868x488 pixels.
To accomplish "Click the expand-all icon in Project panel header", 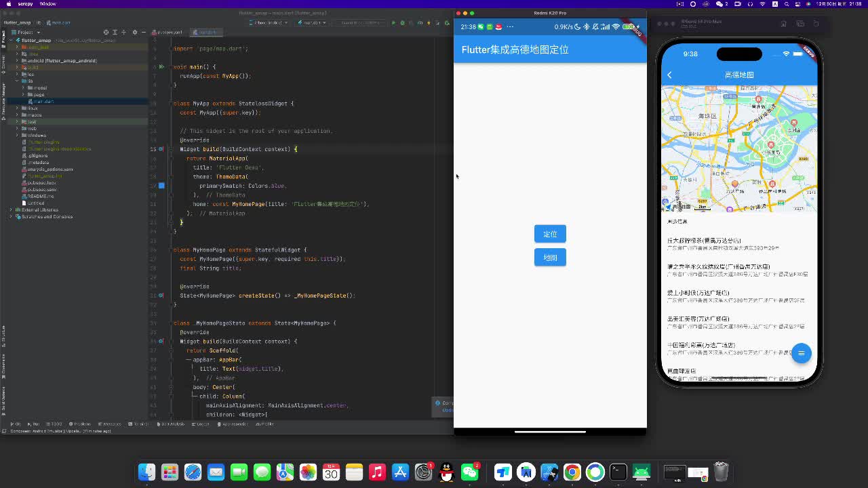I will pos(115,32).
